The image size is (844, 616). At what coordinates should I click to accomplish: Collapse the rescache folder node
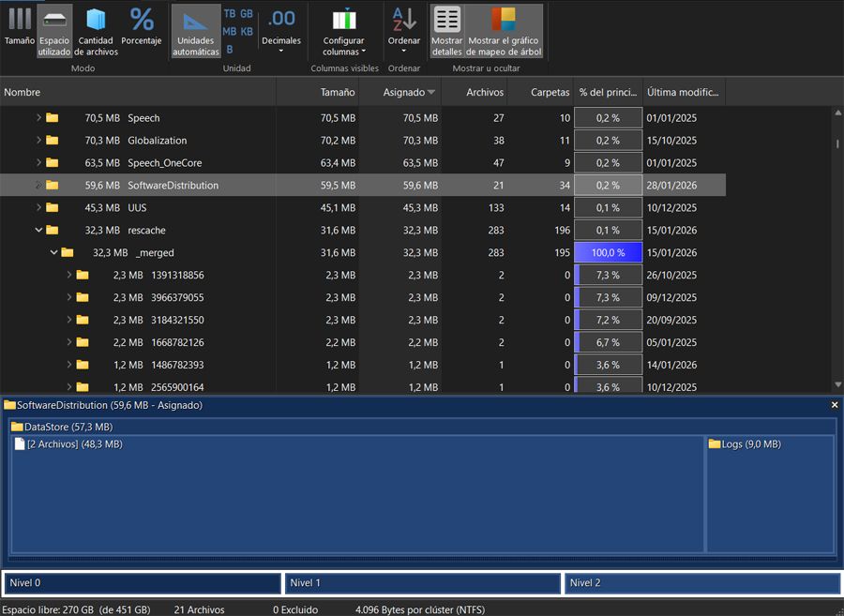39,230
